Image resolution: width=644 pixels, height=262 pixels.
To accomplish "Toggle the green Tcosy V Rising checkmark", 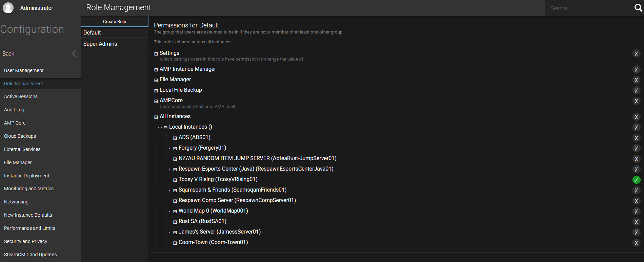I will [x=636, y=180].
